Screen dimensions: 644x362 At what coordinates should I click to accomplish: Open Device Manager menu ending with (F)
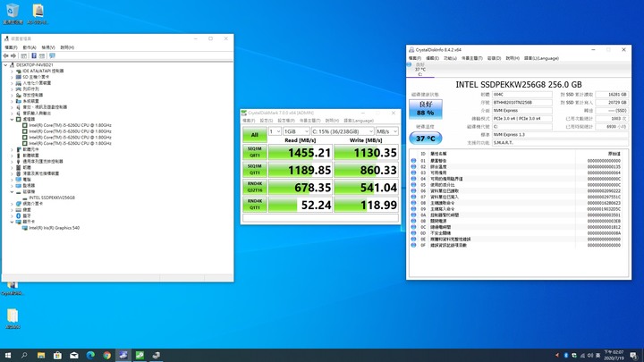[11, 47]
